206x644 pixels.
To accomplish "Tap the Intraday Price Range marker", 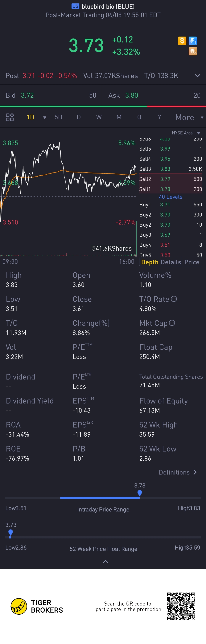I will pyautogui.click(x=140, y=493).
